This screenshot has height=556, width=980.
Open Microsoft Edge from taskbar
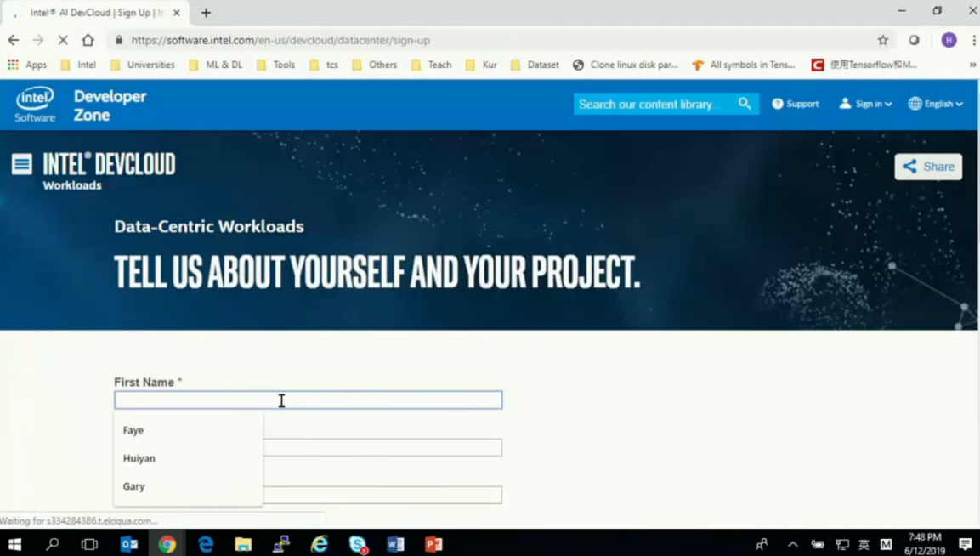pyautogui.click(x=206, y=544)
